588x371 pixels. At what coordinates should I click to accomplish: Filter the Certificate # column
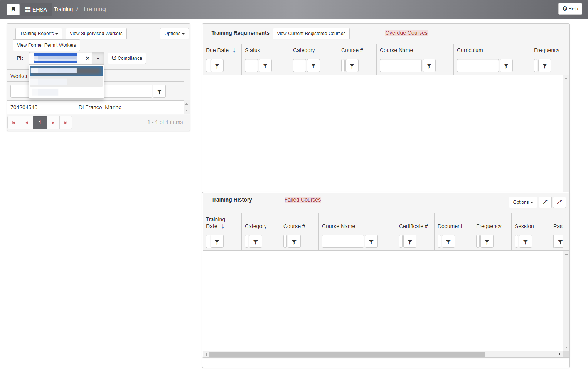pos(410,242)
